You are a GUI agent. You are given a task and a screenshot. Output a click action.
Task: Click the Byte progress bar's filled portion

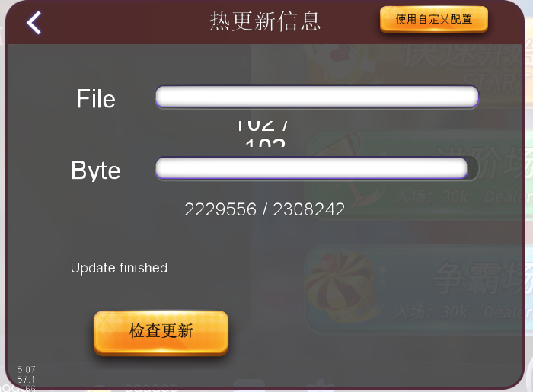(x=311, y=167)
